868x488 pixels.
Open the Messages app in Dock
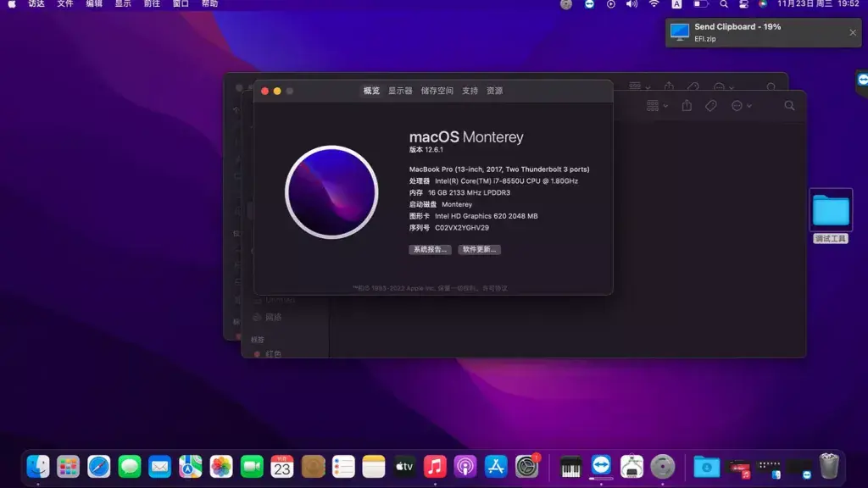tap(129, 467)
